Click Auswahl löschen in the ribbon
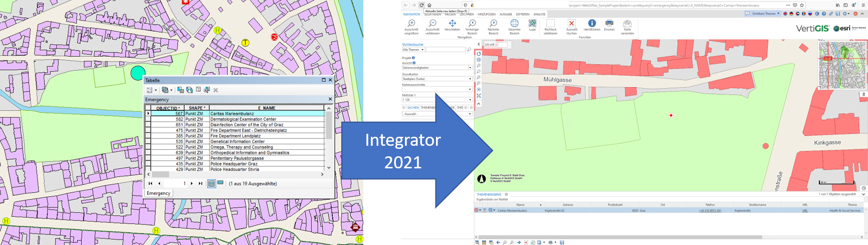Viewport: 868px width, 245px height. (571, 24)
